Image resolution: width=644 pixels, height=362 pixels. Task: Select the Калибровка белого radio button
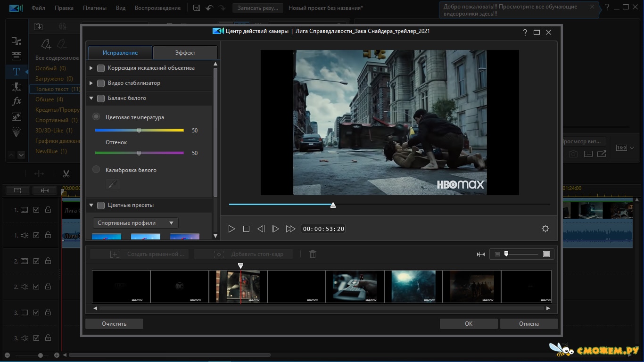tap(96, 169)
